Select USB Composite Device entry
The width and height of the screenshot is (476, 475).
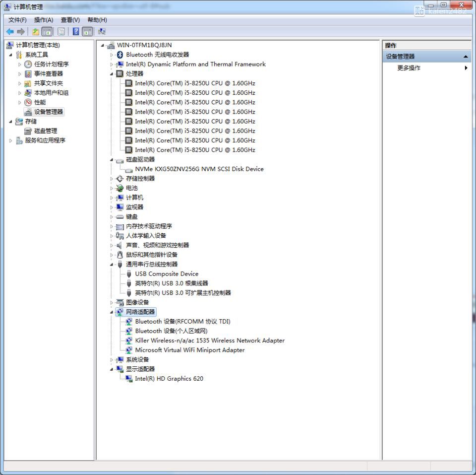167,274
